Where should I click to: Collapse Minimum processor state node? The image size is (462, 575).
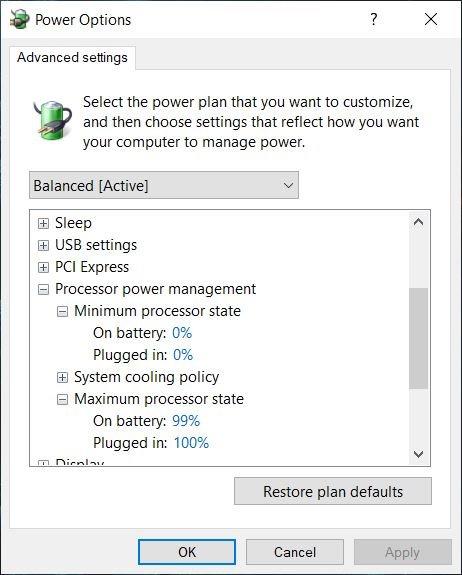click(62, 312)
